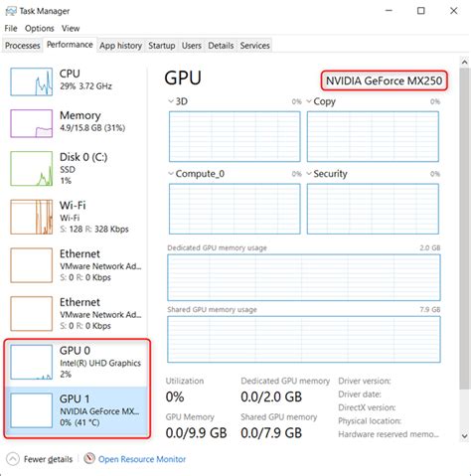Click the CPU 29% 3.72 GHz label
This screenshot has width=471, height=476.
click(x=85, y=86)
